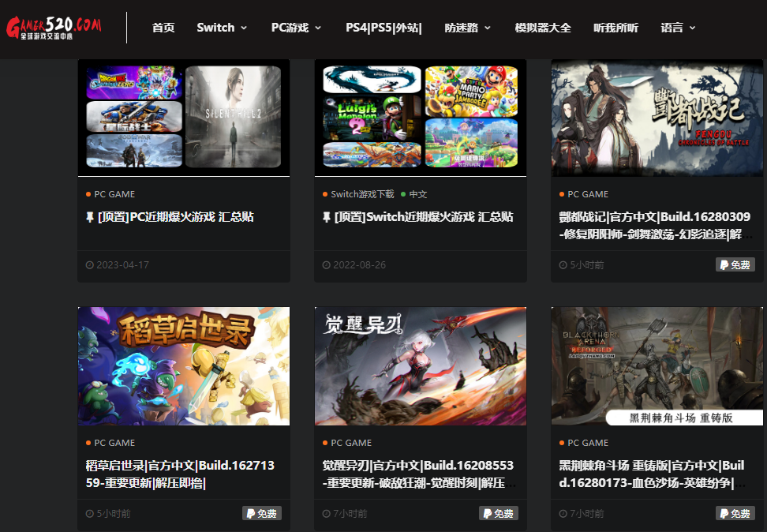Open [顶置]Switch近期爆火游戏 汇总贴 title
The width and height of the screenshot is (767, 532).
click(424, 217)
